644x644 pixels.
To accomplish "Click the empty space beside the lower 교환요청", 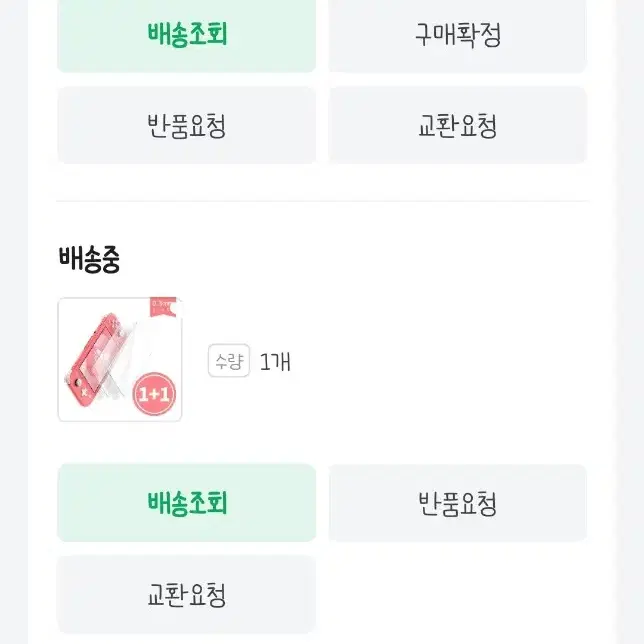I will click(x=458, y=594).
